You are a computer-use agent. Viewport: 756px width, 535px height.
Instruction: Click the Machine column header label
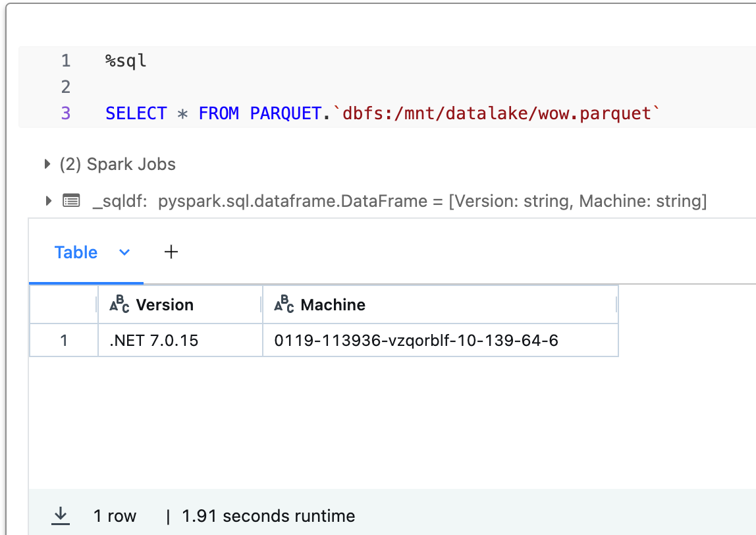pos(333,305)
